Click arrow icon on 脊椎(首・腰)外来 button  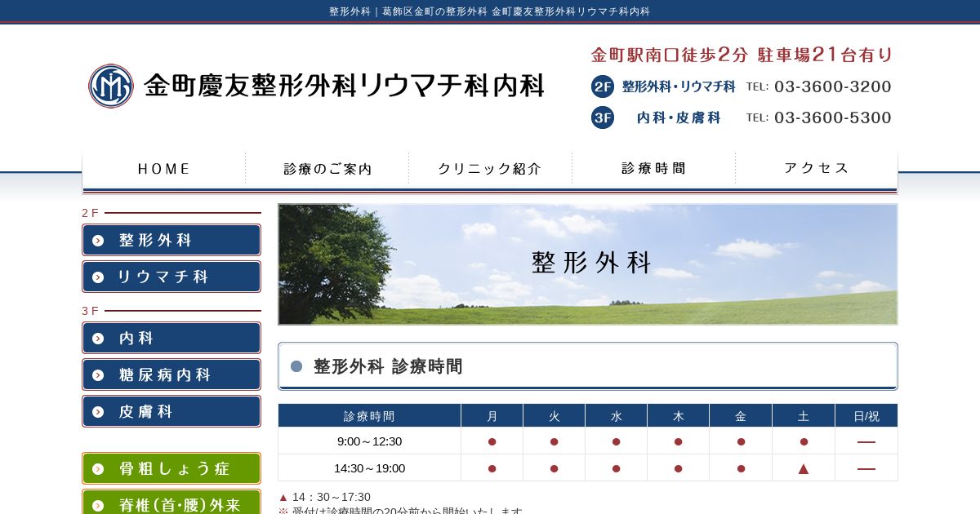click(x=98, y=505)
